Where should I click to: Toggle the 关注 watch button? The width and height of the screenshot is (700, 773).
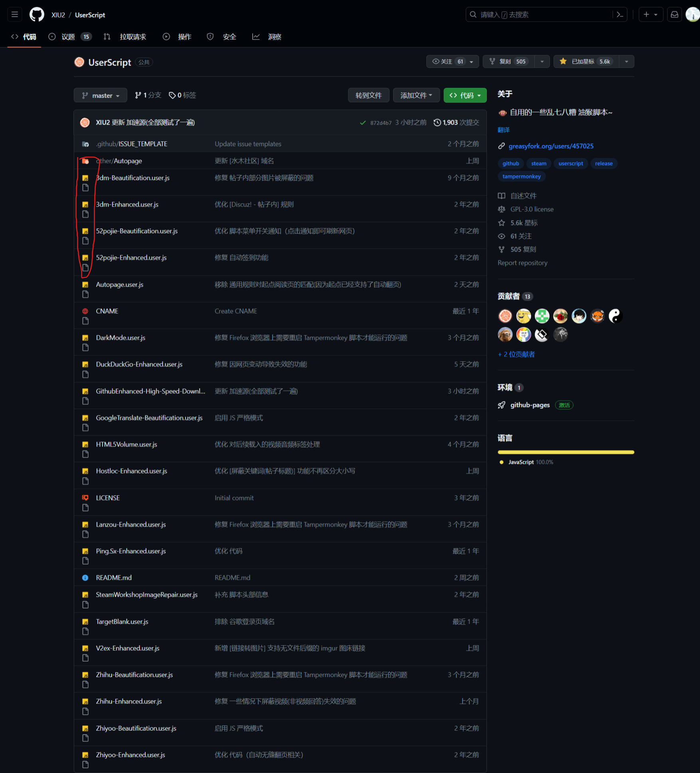pos(447,61)
